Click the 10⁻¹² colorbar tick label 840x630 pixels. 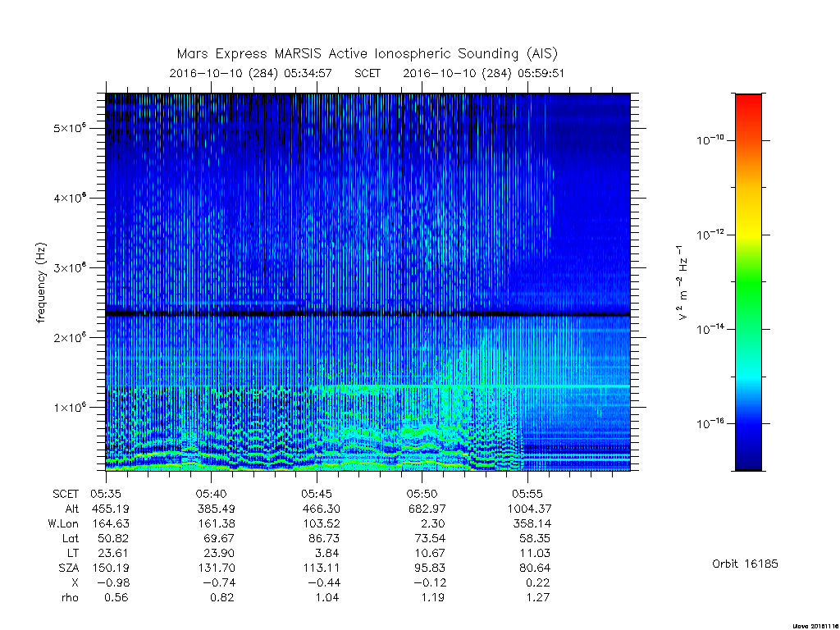(x=710, y=235)
